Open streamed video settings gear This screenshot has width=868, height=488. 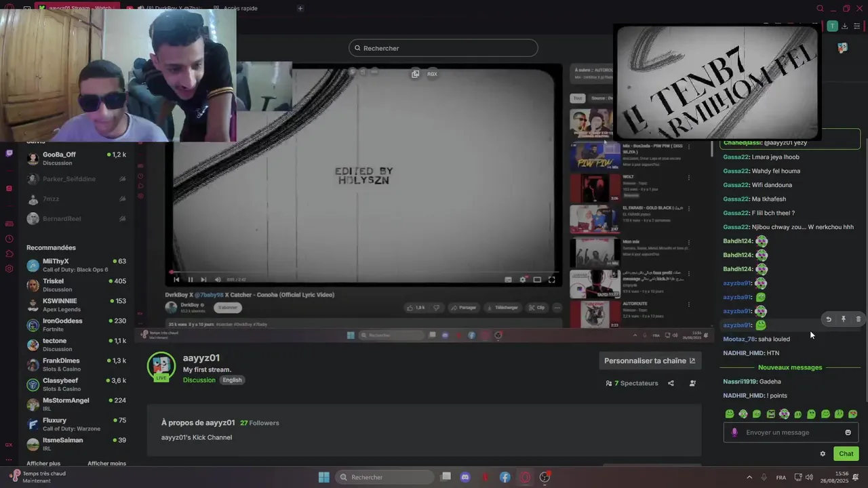523,279
